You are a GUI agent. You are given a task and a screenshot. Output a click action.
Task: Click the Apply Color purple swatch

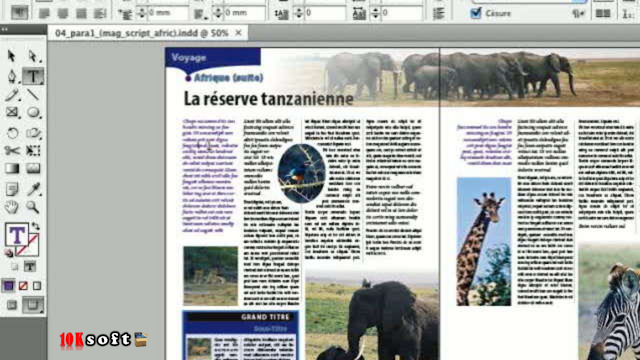pyautogui.click(x=8, y=286)
